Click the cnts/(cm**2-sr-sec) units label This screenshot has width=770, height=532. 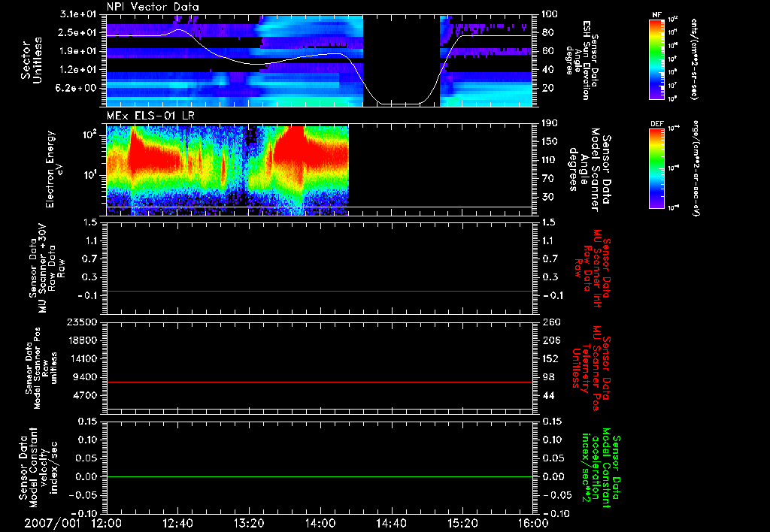click(694, 59)
